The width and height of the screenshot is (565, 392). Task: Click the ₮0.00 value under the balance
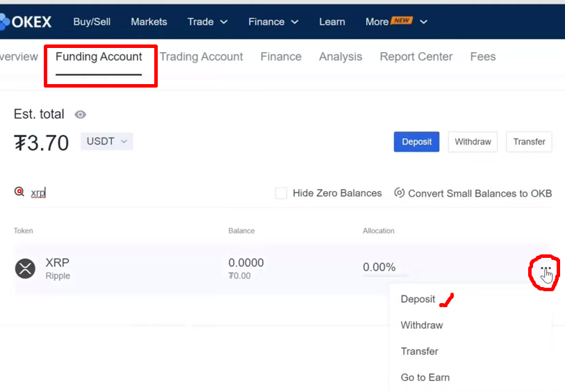[x=240, y=276]
